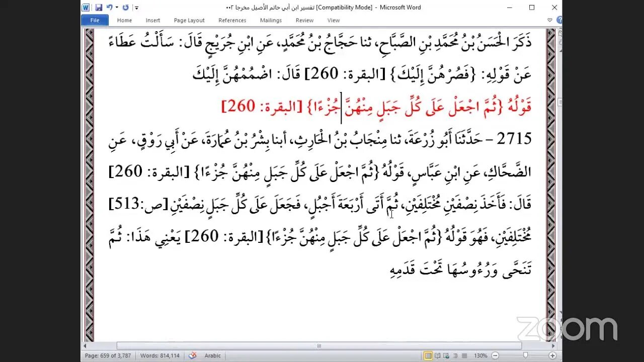
Task: Switch to Full Screen Reading view
Action: pyautogui.click(x=438, y=355)
